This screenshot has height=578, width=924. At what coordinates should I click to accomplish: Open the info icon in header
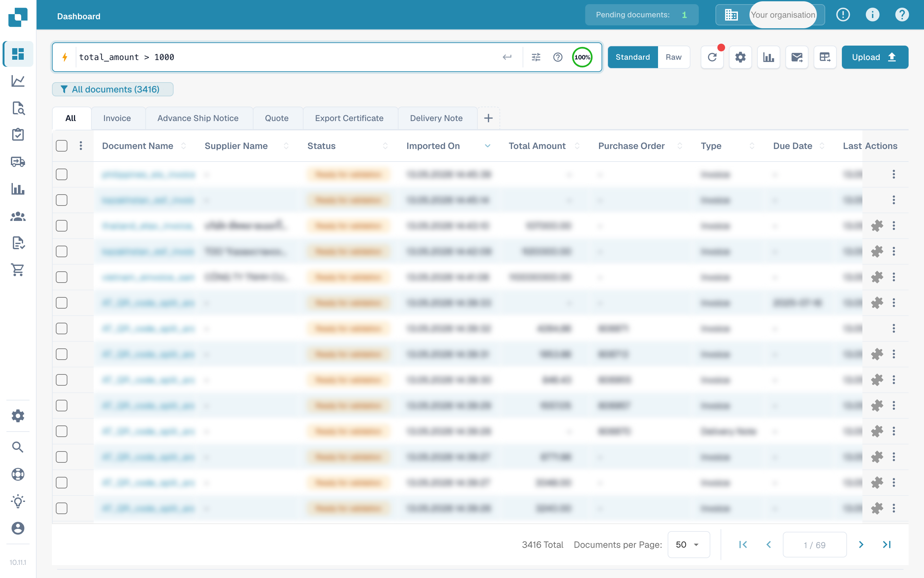pyautogui.click(x=872, y=15)
